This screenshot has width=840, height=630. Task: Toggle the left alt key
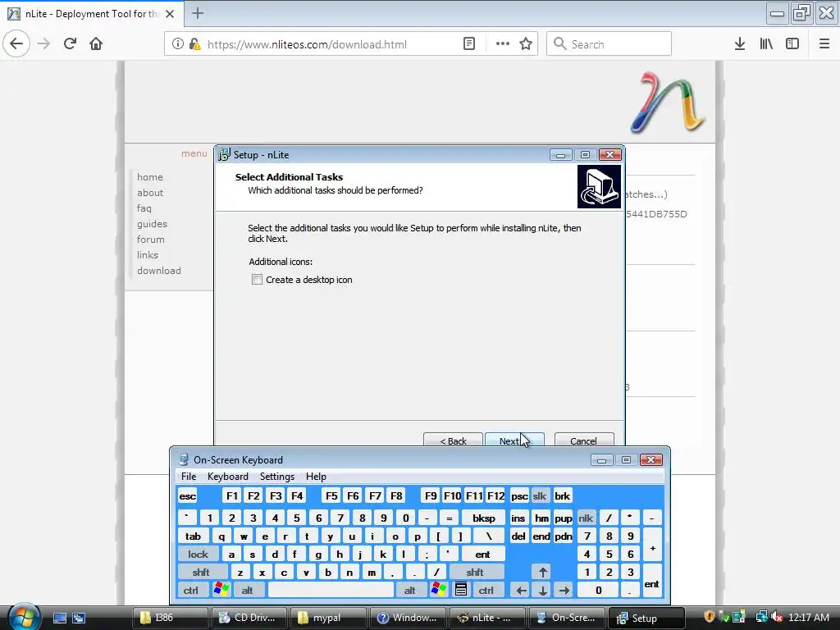247,591
